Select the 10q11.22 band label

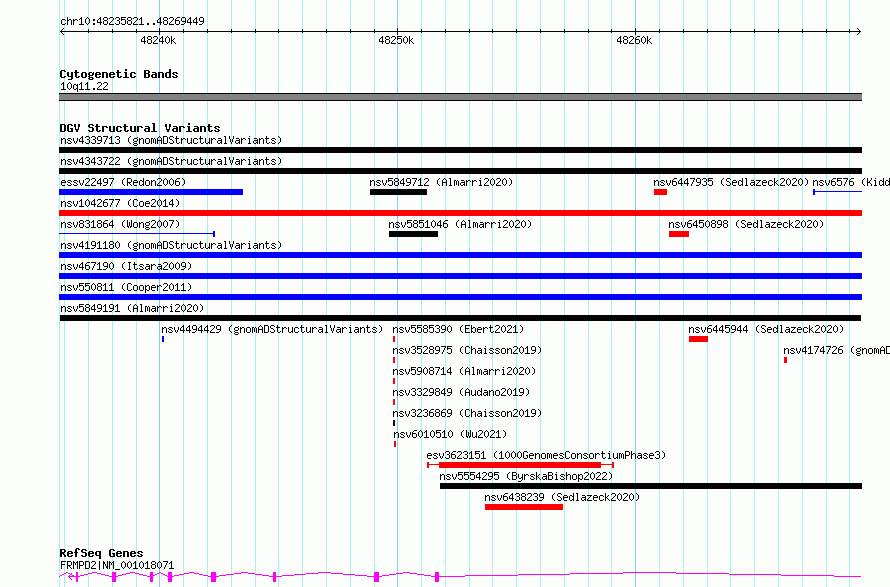(x=84, y=86)
